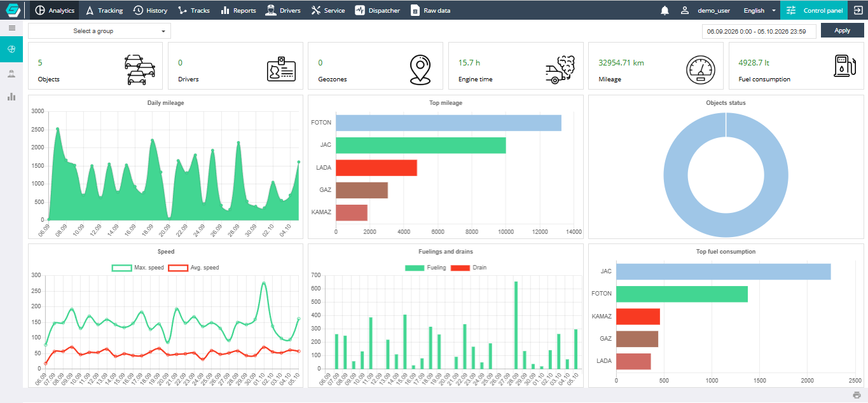Viewport: 868px width, 403px height.
Task: Click the Objects status donut ring
Action: (x=676, y=175)
